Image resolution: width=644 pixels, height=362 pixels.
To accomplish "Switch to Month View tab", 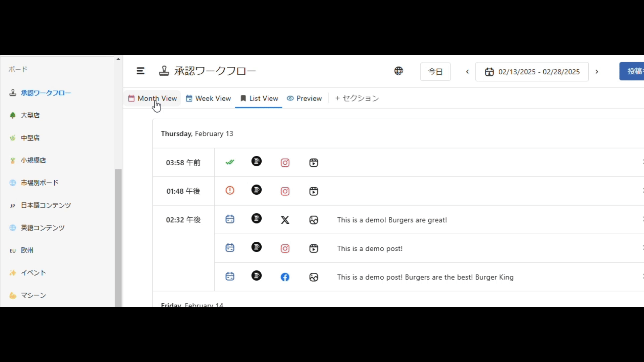I will (x=153, y=99).
